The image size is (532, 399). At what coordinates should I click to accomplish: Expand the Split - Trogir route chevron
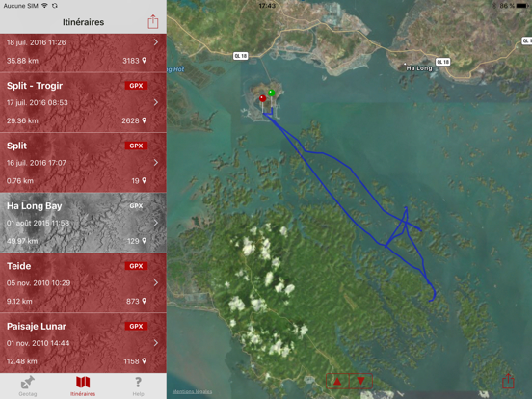tap(156, 102)
